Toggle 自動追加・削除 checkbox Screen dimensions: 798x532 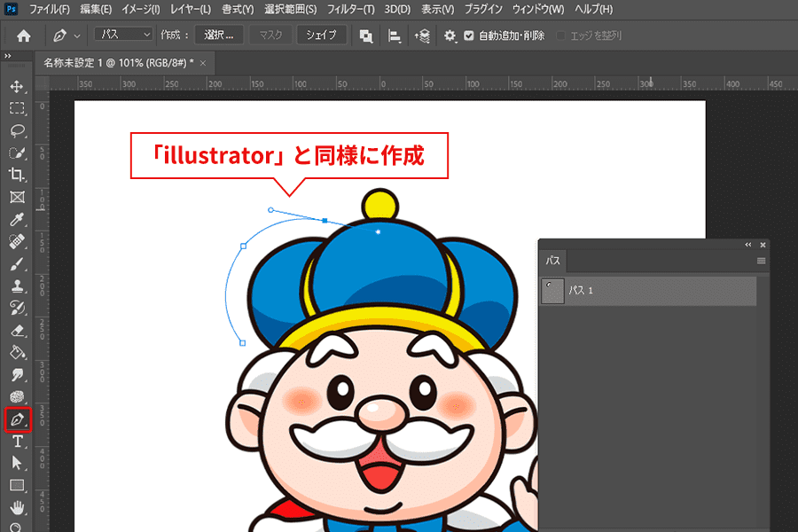pyautogui.click(x=469, y=35)
